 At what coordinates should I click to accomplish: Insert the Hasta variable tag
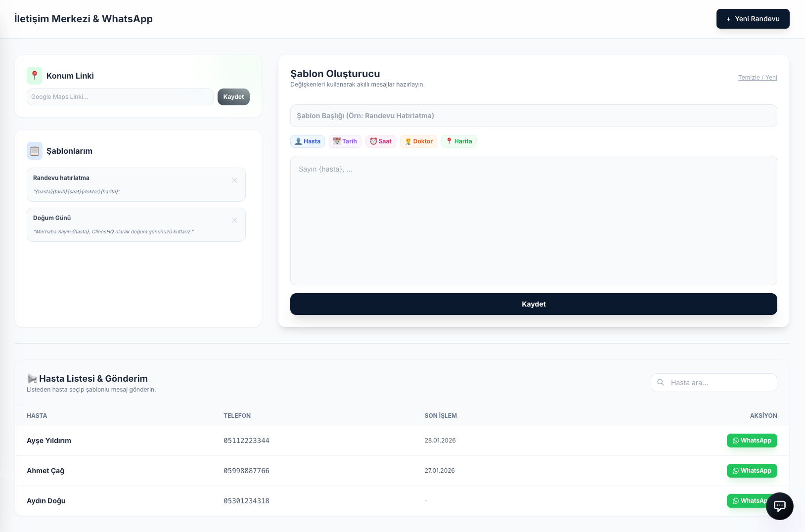click(307, 141)
